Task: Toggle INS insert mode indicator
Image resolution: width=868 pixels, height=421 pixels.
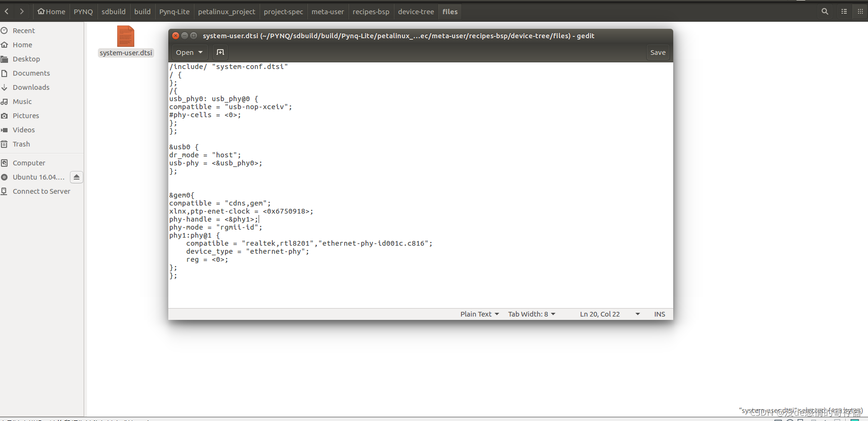Action: pyautogui.click(x=660, y=314)
